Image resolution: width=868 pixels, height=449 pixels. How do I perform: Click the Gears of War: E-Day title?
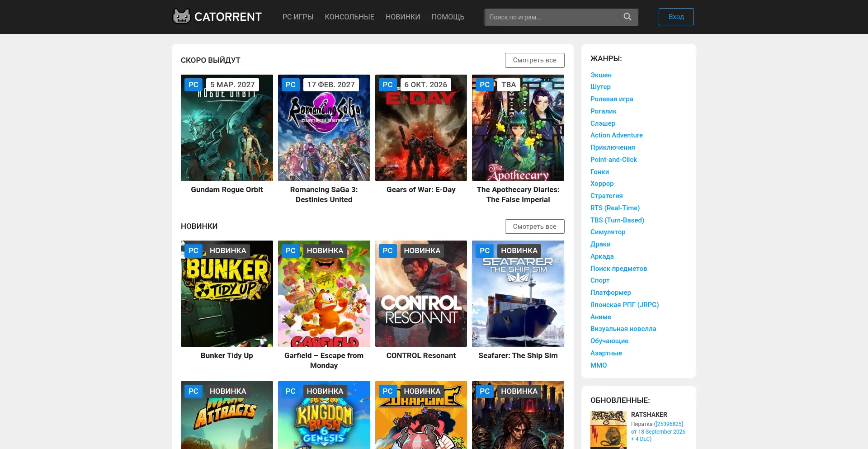(421, 190)
